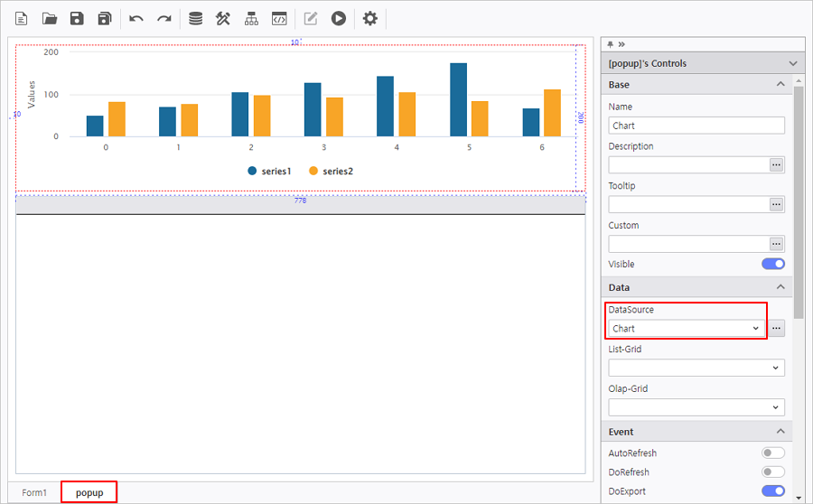The height and width of the screenshot is (504, 813).
Task: Disable the DoExport toggle
Action: point(773,490)
